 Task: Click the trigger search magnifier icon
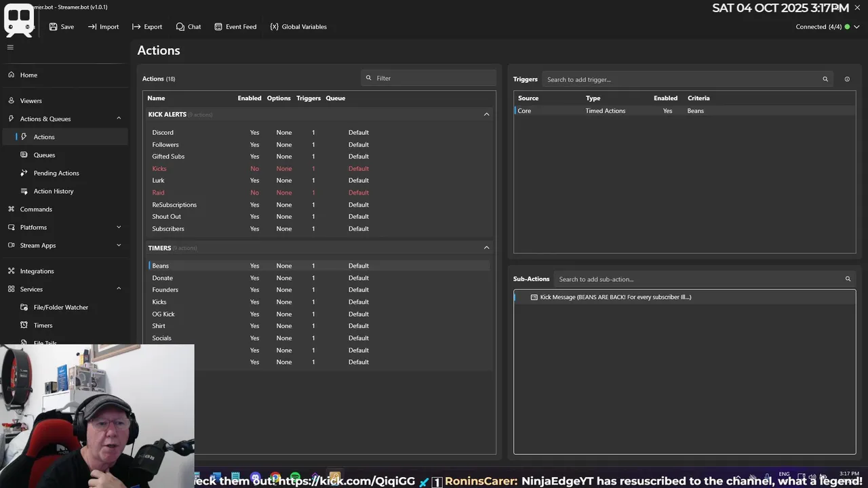click(825, 79)
